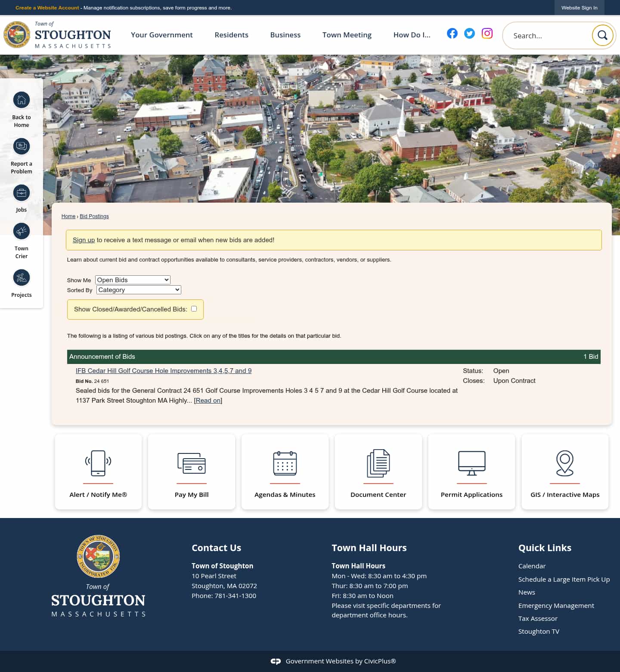This screenshot has width=620, height=672.
Task: Open How Do I... menu
Action: (x=412, y=35)
